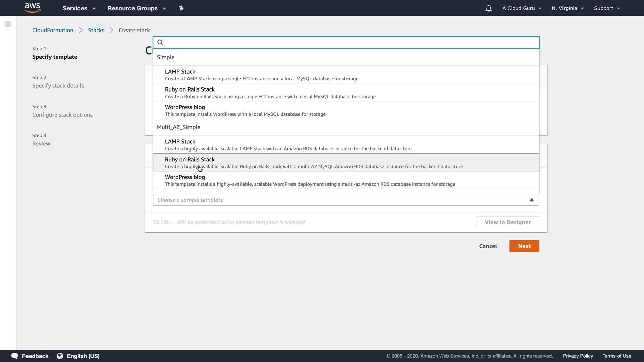This screenshot has width=644, height=362.
Task: Open the Resource Groups dropdown
Action: coord(137,8)
